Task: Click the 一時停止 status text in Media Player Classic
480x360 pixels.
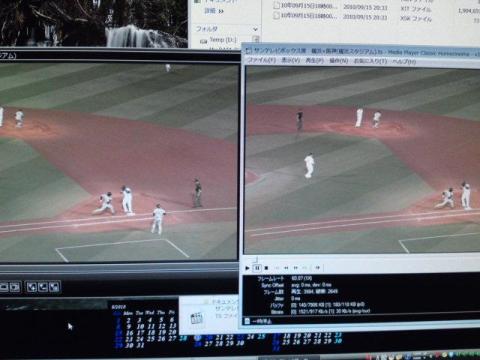Action: click(262, 321)
